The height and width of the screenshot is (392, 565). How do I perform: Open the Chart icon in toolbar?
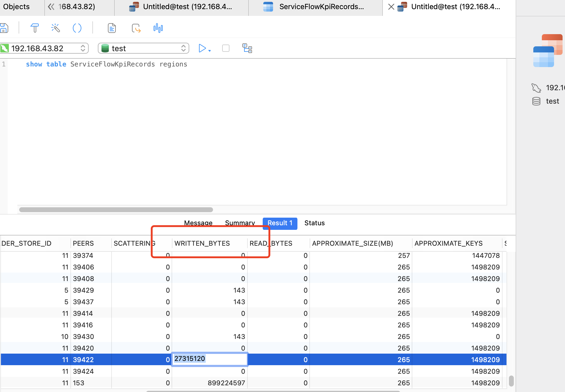tap(158, 28)
